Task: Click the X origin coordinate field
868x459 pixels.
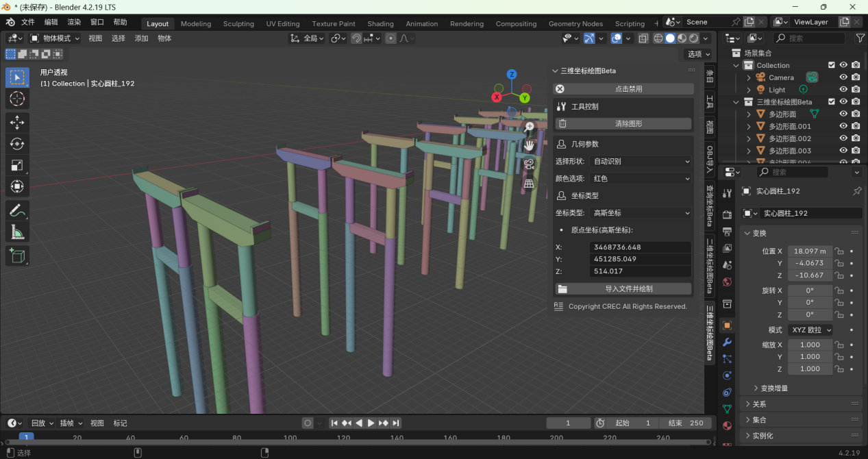Action: point(640,247)
